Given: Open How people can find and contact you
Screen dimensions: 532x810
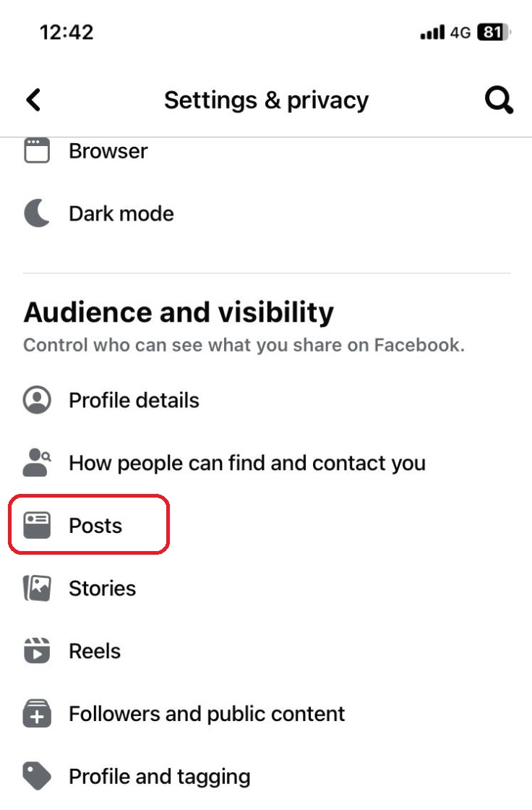Looking at the screenshot, I should [247, 463].
